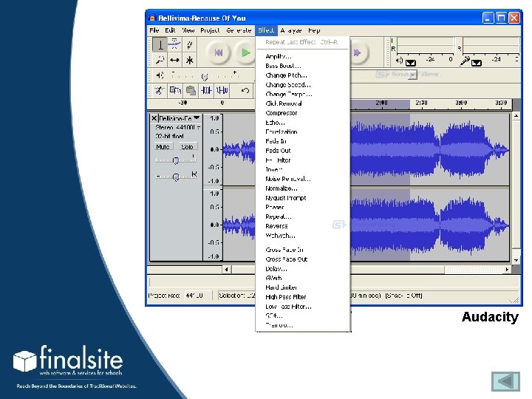Open the track name dropdown menu

coord(197,118)
